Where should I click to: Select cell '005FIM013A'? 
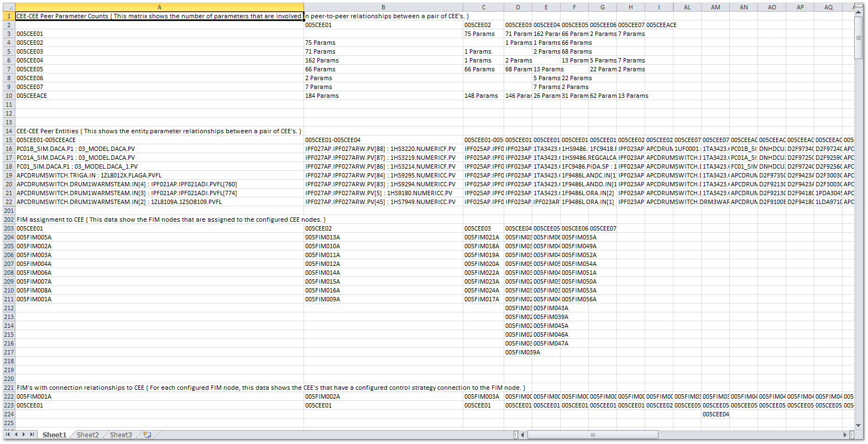[383, 237]
